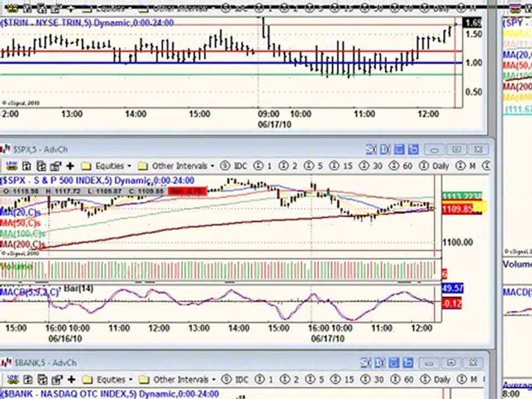The height and width of the screenshot is (399, 532).
Task: Switch $BANK chart to Daily interval
Action: pyautogui.click(x=436, y=379)
